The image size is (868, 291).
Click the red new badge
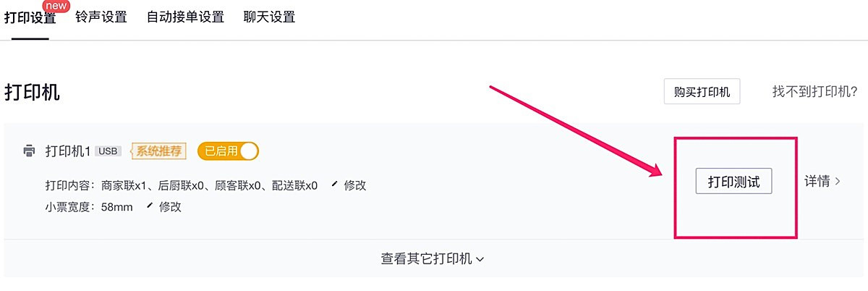[x=56, y=6]
